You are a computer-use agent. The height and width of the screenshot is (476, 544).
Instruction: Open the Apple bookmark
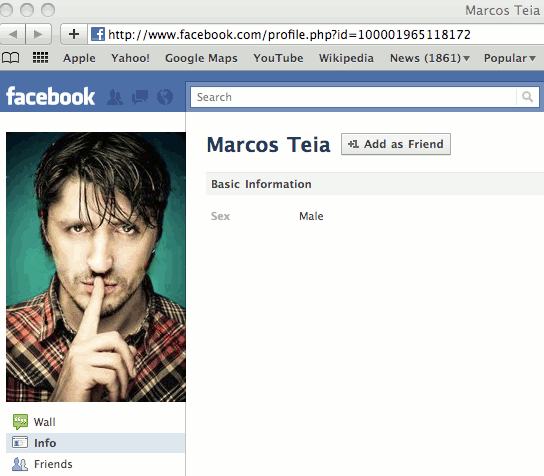pyautogui.click(x=79, y=58)
